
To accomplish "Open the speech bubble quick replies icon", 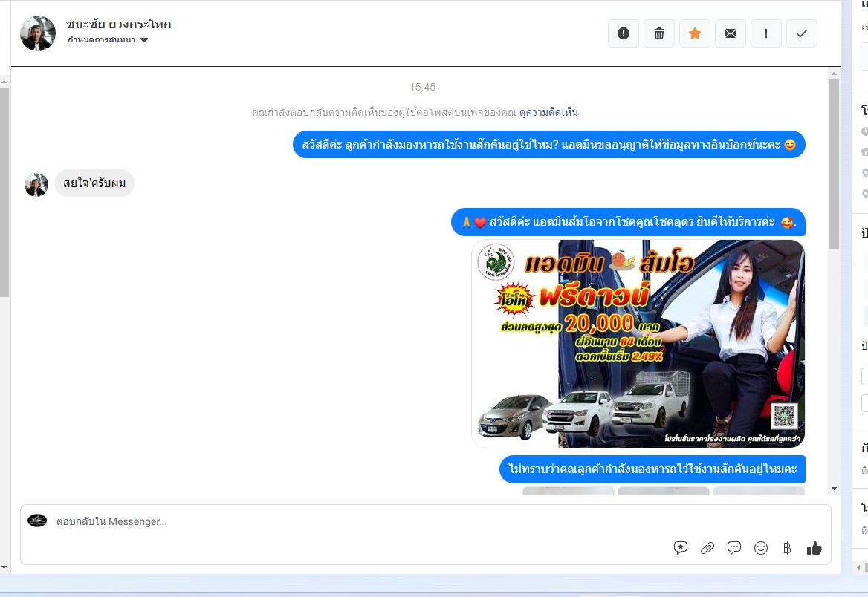I will (734, 548).
